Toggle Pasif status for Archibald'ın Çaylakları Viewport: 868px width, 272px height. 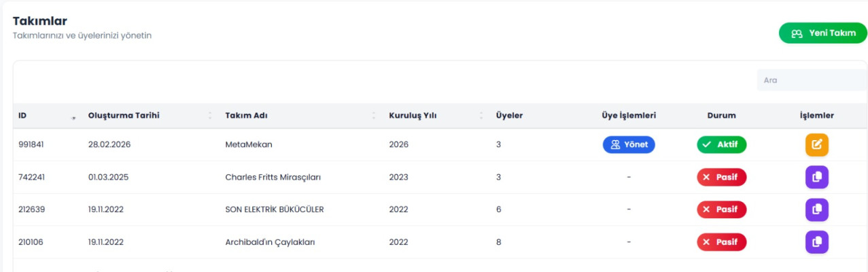[x=721, y=242]
